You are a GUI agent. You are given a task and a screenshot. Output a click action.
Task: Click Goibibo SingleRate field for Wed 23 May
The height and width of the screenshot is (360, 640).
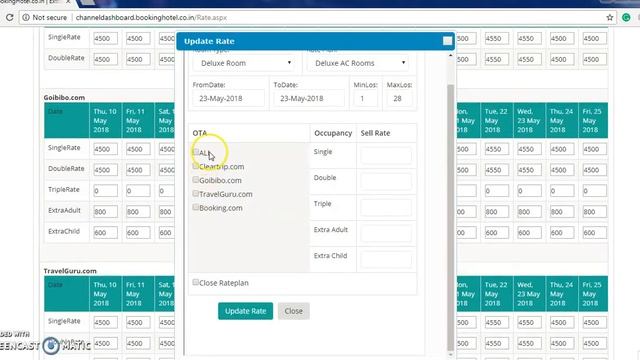coord(529,149)
